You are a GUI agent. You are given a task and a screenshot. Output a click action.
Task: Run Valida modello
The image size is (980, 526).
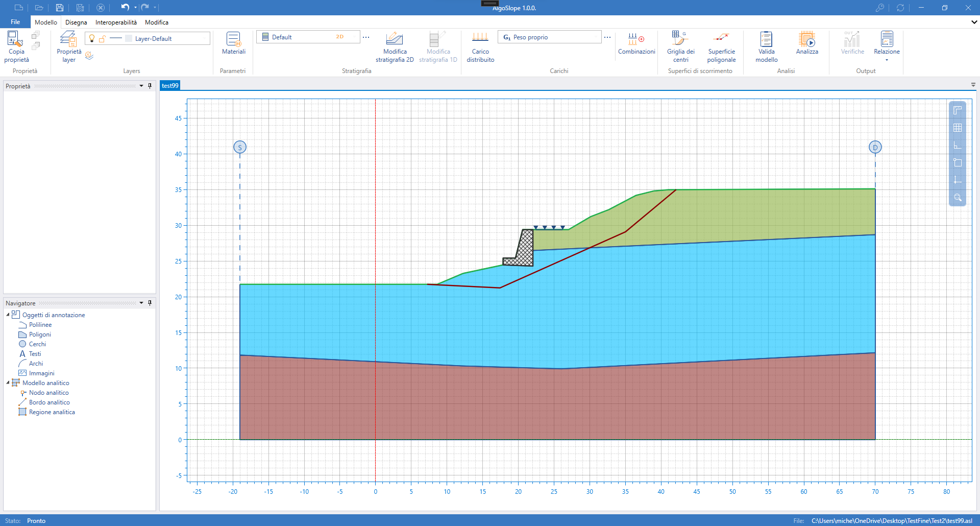click(766, 47)
